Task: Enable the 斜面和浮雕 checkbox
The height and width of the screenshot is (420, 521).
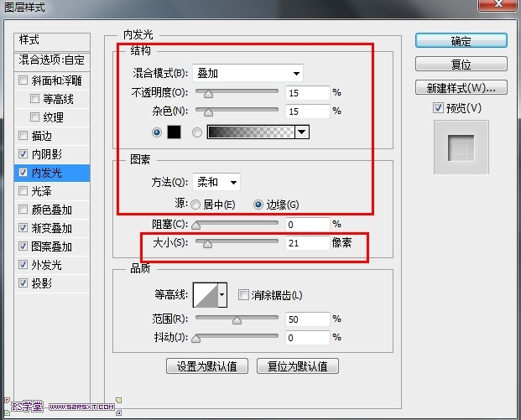Action: point(23,81)
